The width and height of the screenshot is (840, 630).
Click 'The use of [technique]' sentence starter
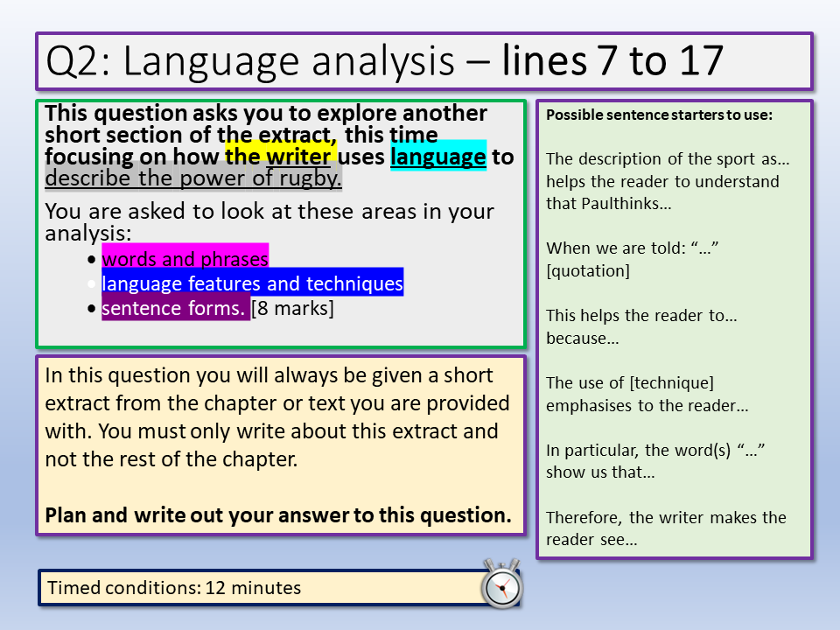click(x=630, y=383)
